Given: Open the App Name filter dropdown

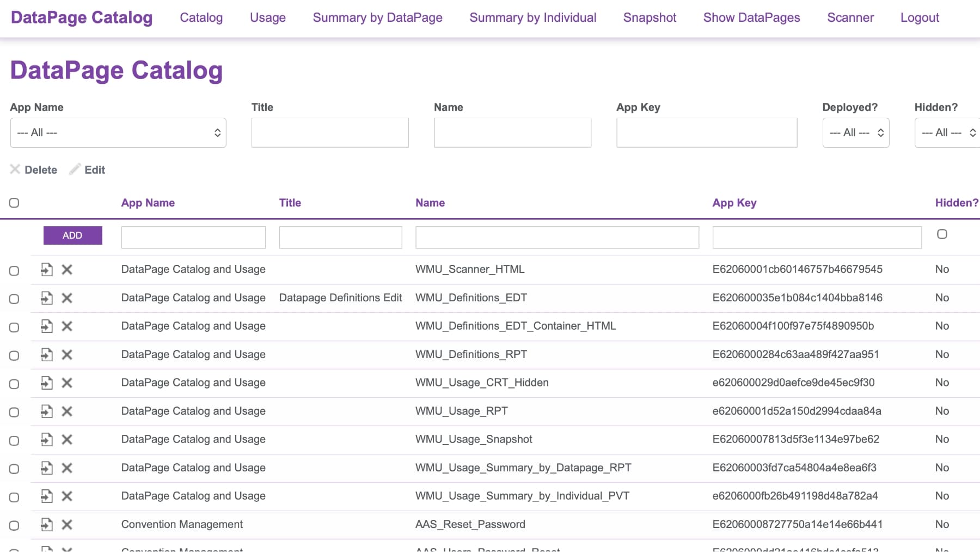Looking at the screenshot, I should [x=118, y=132].
